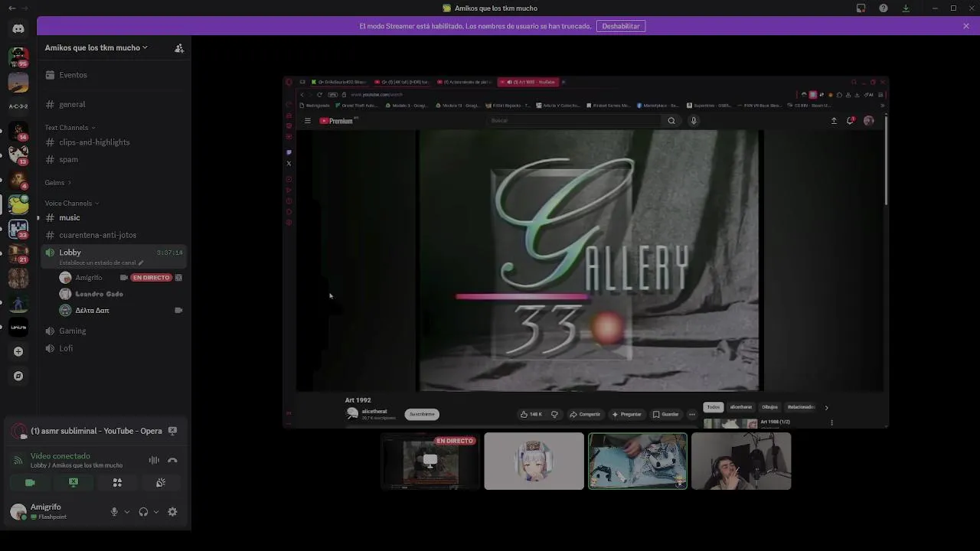Screen dimensions: 980x551
Task: Select man with headphones camera tile
Action: 741,461
